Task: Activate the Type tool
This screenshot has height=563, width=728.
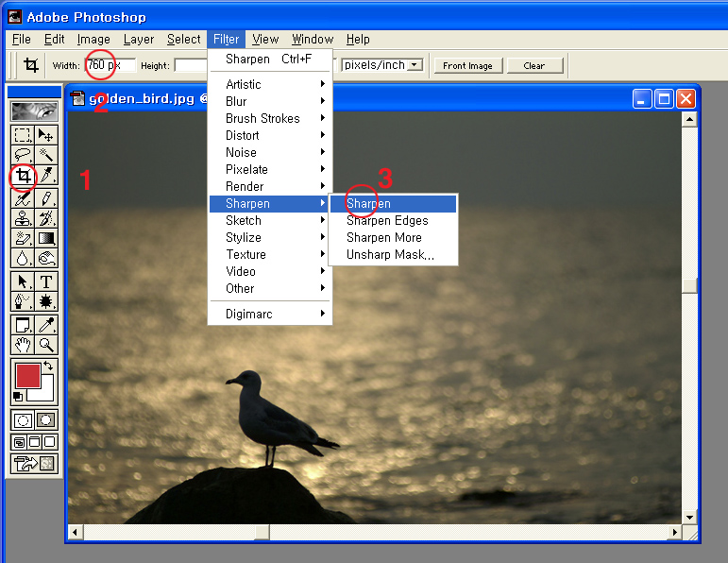Action: pyautogui.click(x=45, y=281)
